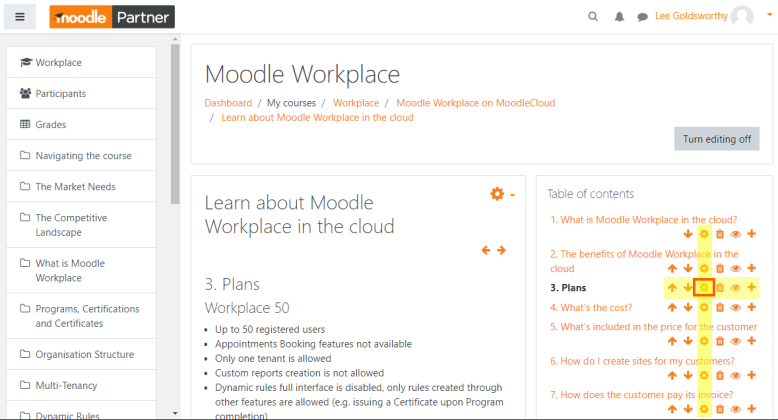
Task: Go to next chapter arrow
Action: pos(502,250)
